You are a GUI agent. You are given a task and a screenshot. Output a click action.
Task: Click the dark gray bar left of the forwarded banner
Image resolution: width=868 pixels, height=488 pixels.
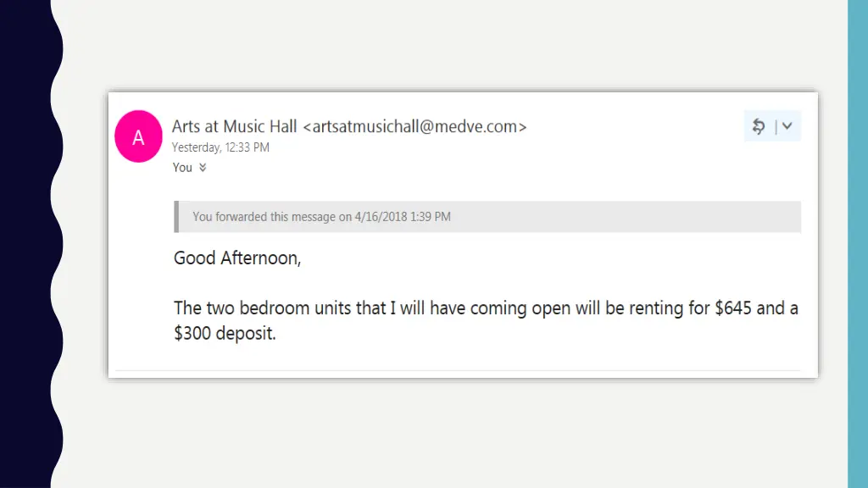[x=176, y=217]
